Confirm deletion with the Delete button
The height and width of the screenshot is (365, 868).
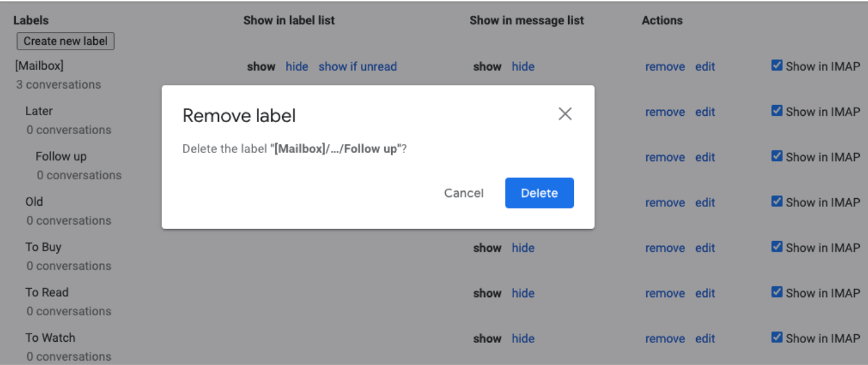(x=539, y=193)
